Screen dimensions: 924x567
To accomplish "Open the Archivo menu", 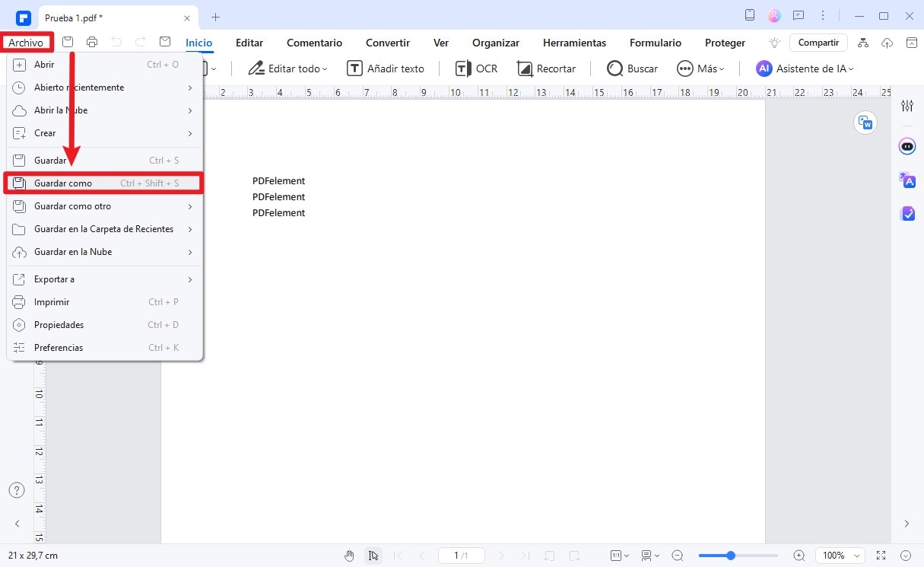I will click(27, 43).
